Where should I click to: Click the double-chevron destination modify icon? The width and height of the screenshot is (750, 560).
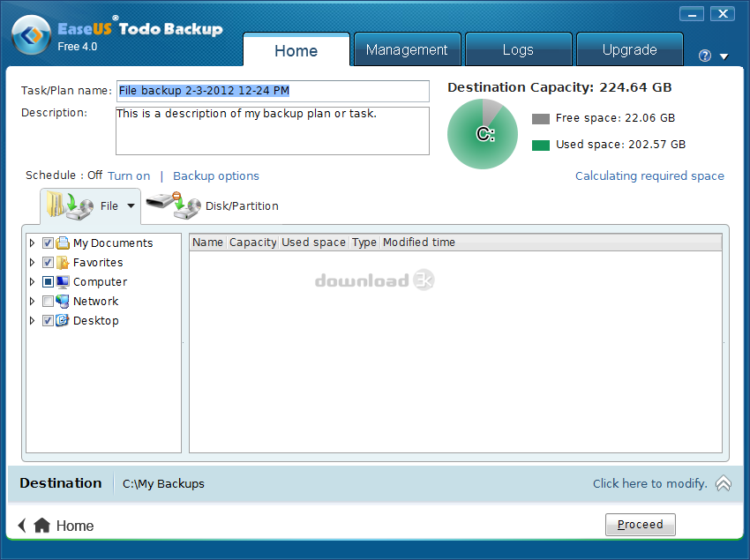(723, 483)
